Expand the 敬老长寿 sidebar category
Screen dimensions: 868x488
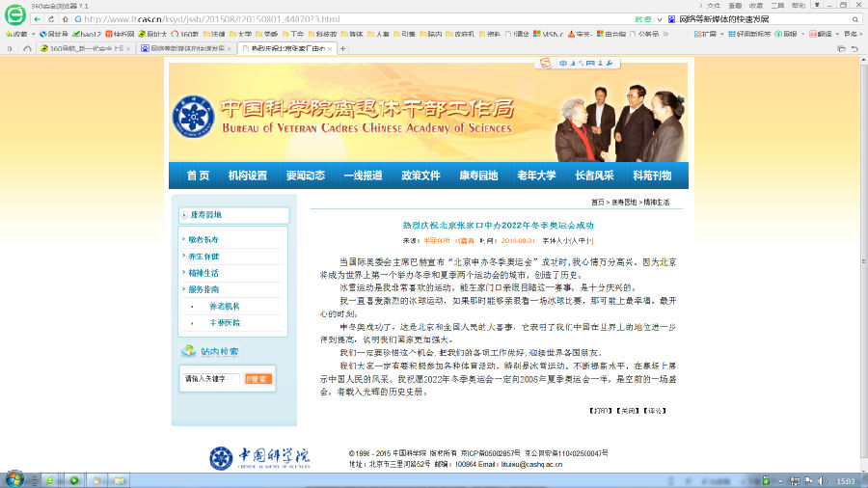coord(203,239)
